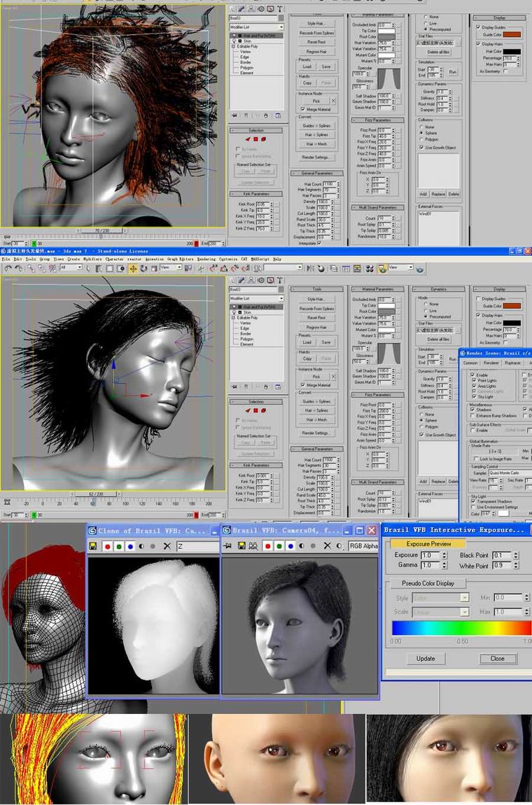Open render type View dropdown beside teapot
This screenshot has width=532, height=805.
[400, 267]
